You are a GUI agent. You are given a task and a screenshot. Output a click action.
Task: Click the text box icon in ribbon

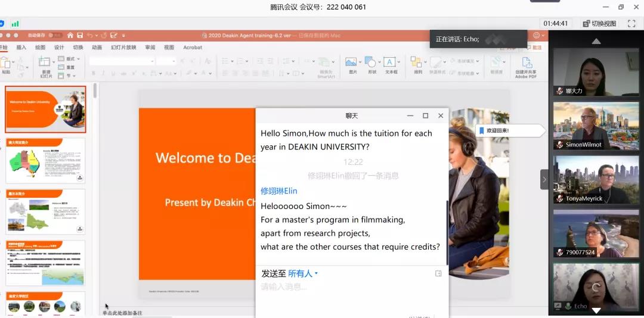point(391,63)
